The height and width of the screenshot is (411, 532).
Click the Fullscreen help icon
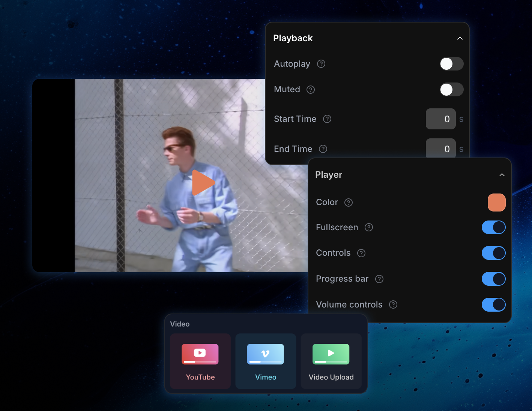pyautogui.click(x=369, y=227)
